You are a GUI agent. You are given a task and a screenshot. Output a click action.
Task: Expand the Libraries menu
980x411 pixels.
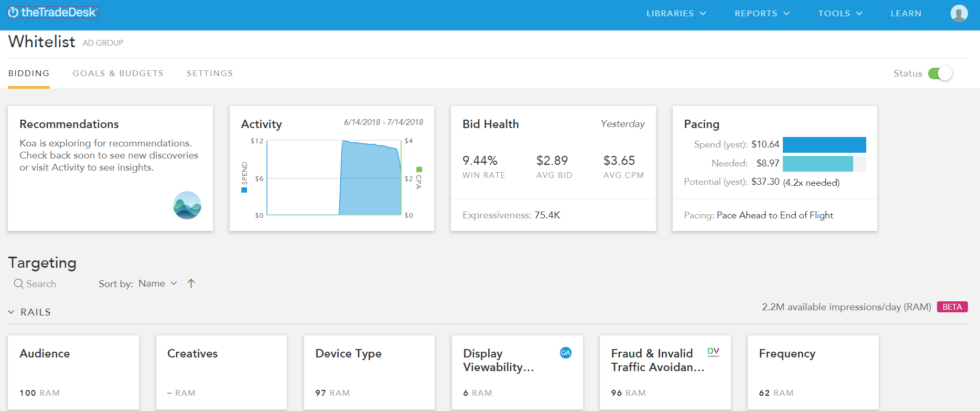click(676, 14)
